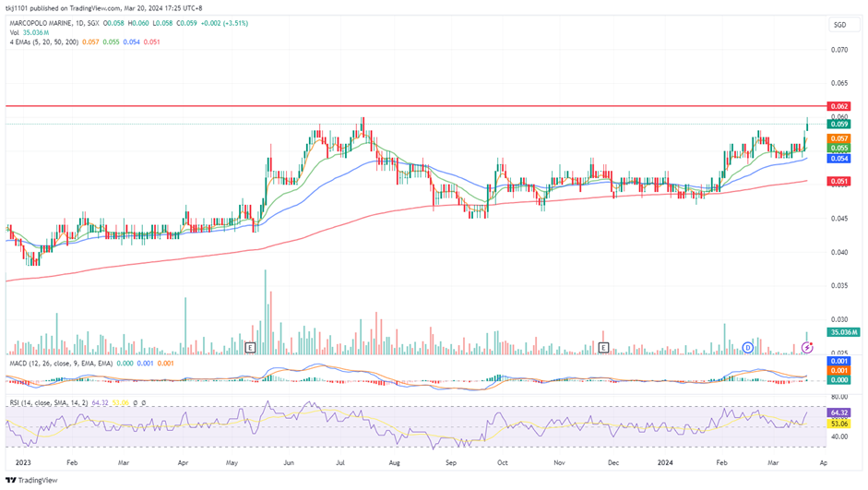Click the 0.040 price axis tick
This screenshot has height=490, width=868.
coord(839,253)
